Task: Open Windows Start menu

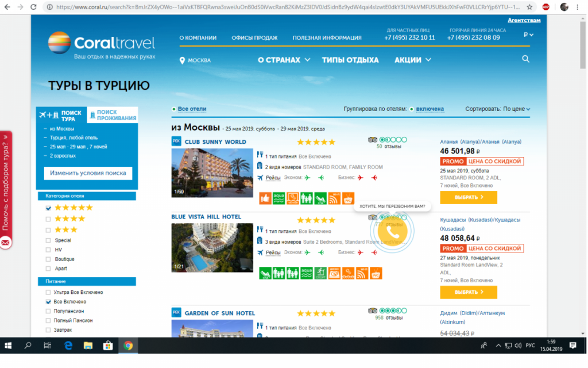Action: point(8,346)
